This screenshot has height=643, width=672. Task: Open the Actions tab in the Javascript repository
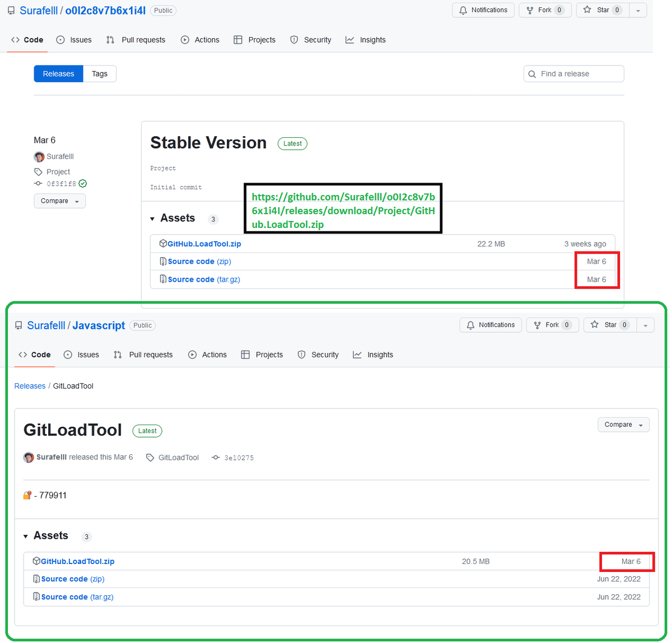[x=207, y=355]
